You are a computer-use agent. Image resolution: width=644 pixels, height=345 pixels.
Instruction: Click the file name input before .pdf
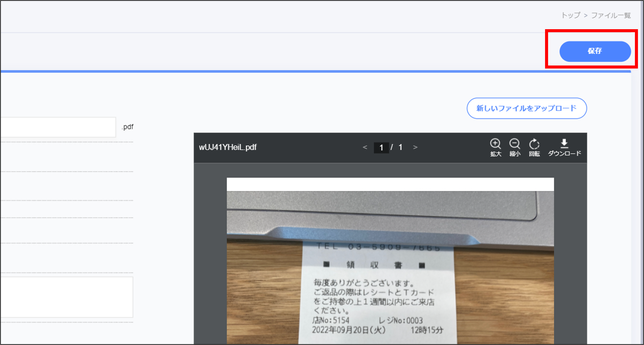(58, 127)
